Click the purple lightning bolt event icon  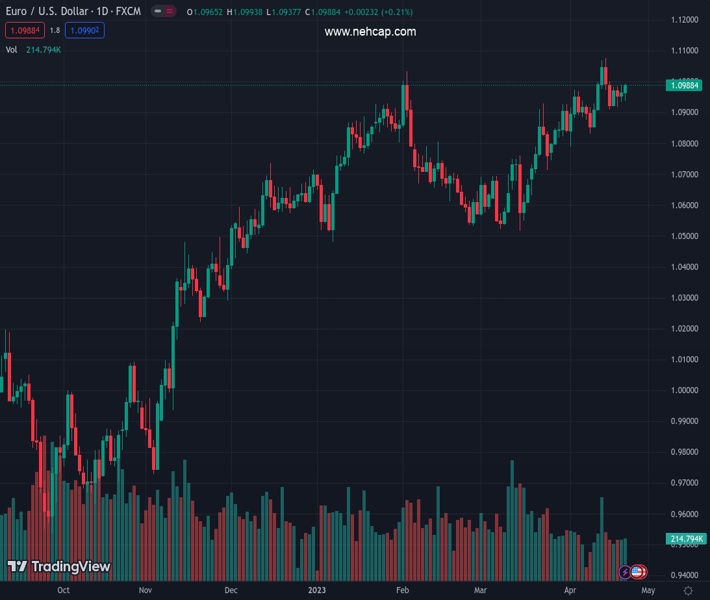click(626, 572)
